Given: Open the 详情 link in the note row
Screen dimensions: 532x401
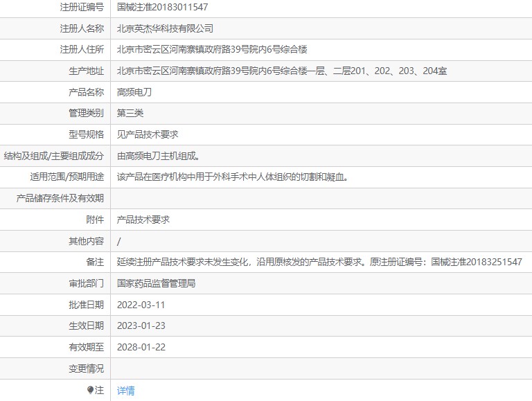Looking at the screenshot, I should [x=125, y=391].
